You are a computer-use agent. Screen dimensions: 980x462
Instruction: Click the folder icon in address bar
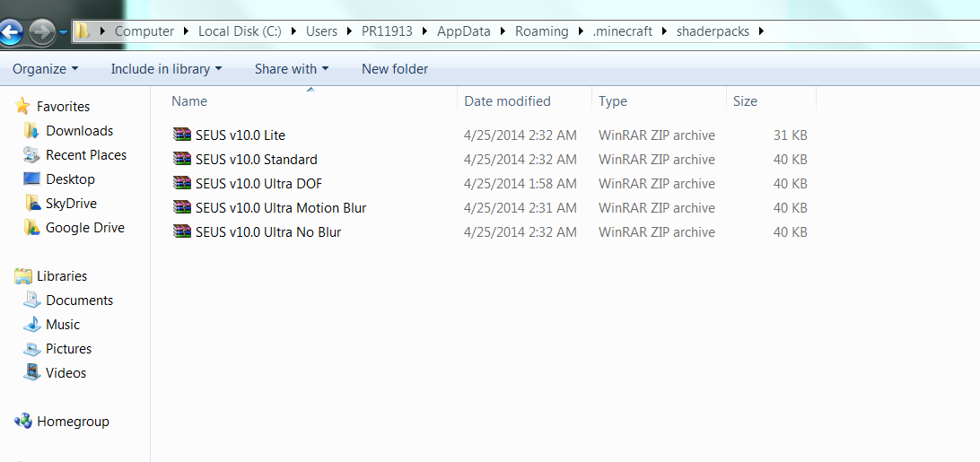(x=83, y=31)
